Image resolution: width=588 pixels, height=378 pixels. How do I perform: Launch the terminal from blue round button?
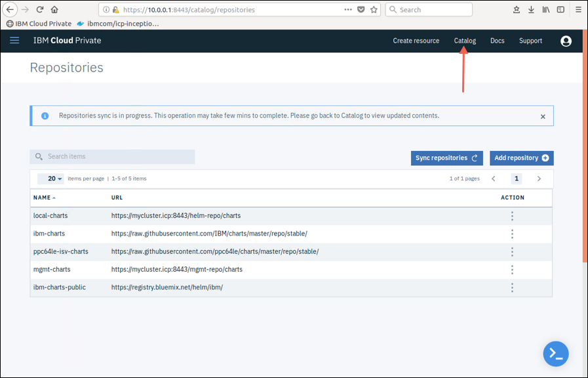(x=556, y=354)
